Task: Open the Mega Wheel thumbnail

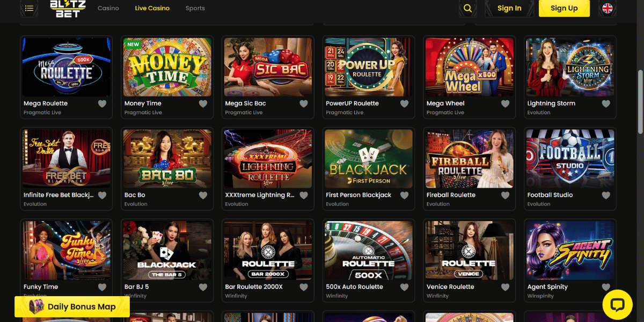Action: point(470,67)
